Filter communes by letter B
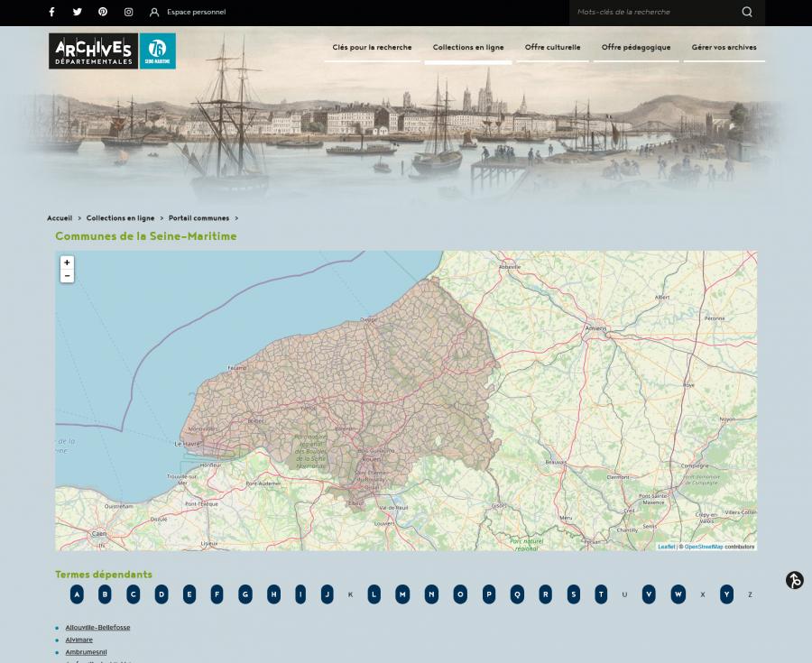 coord(105,594)
